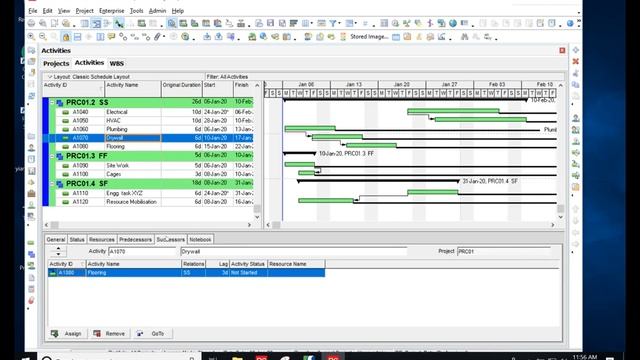Open the Edit menu
The width and height of the screenshot is (640, 360).
[x=47, y=11]
